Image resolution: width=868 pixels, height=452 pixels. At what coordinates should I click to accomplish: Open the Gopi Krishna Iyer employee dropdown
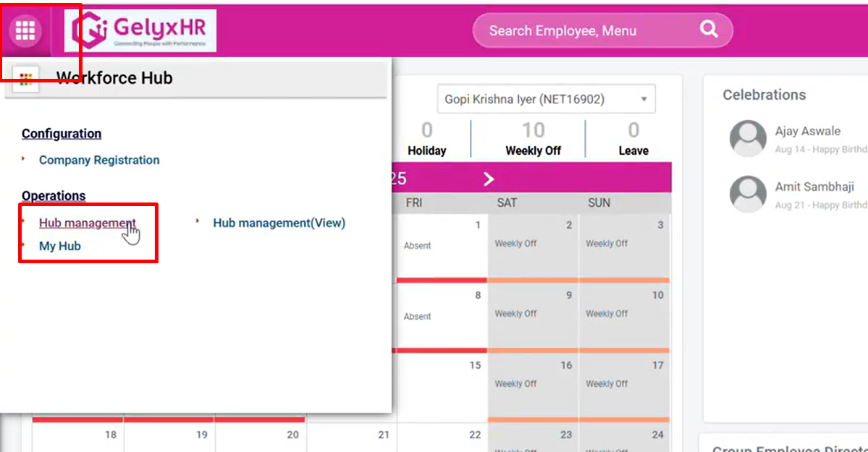pos(546,99)
